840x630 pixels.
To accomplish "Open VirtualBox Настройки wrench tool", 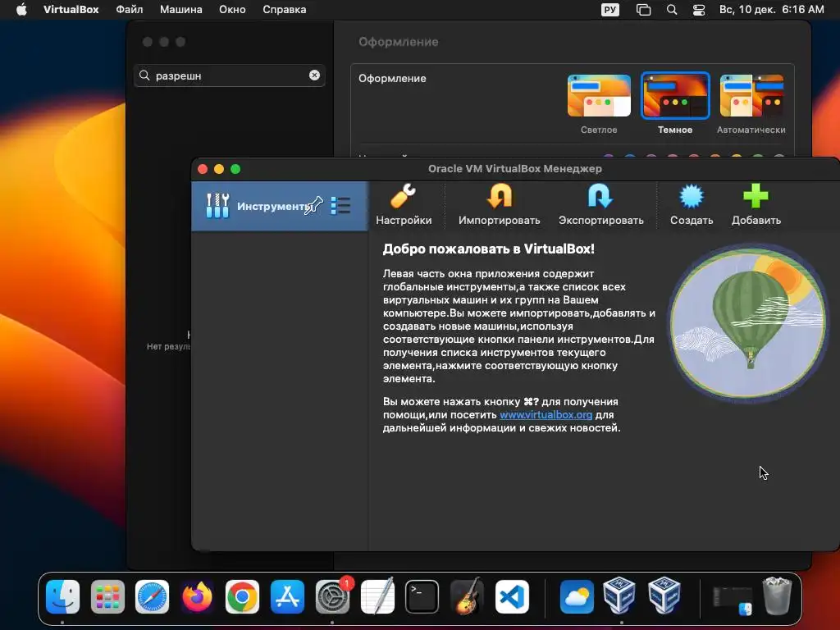I will [x=404, y=204].
